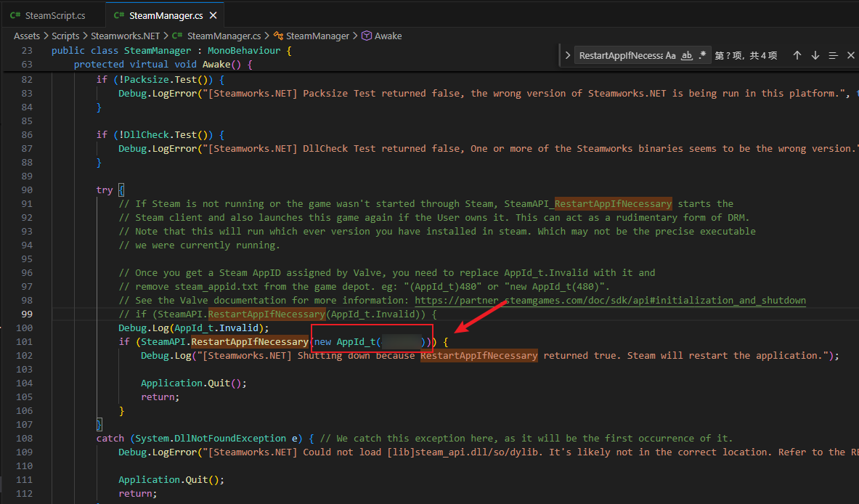Click 'return;' on line 112
Screen dimensions: 859x504
137,493
